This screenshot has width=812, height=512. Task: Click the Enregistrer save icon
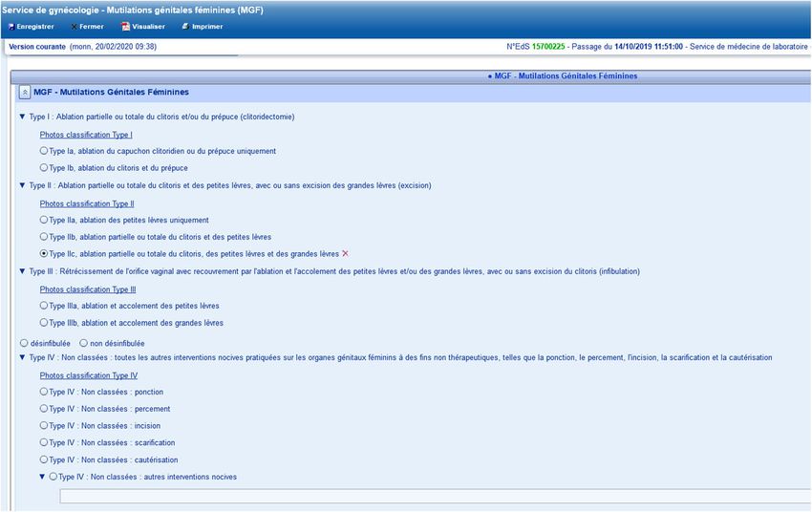click(11, 27)
